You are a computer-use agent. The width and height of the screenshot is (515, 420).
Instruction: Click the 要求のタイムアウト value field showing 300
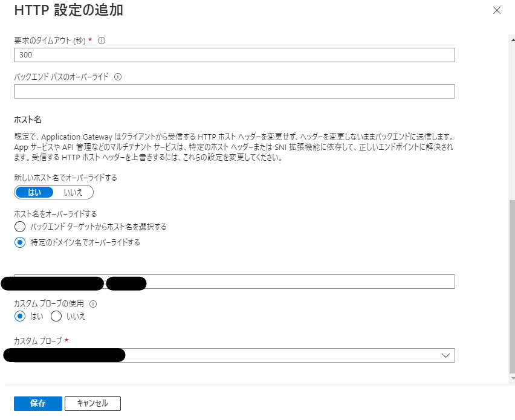[235, 54]
